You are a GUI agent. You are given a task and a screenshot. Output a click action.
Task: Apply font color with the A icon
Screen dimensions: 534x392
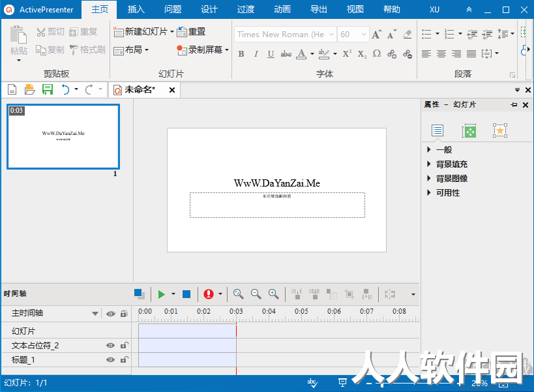(x=301, y=54)
